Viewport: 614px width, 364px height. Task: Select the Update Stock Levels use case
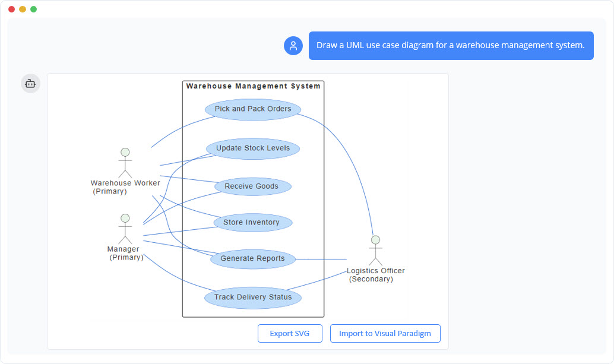point(252,148)
